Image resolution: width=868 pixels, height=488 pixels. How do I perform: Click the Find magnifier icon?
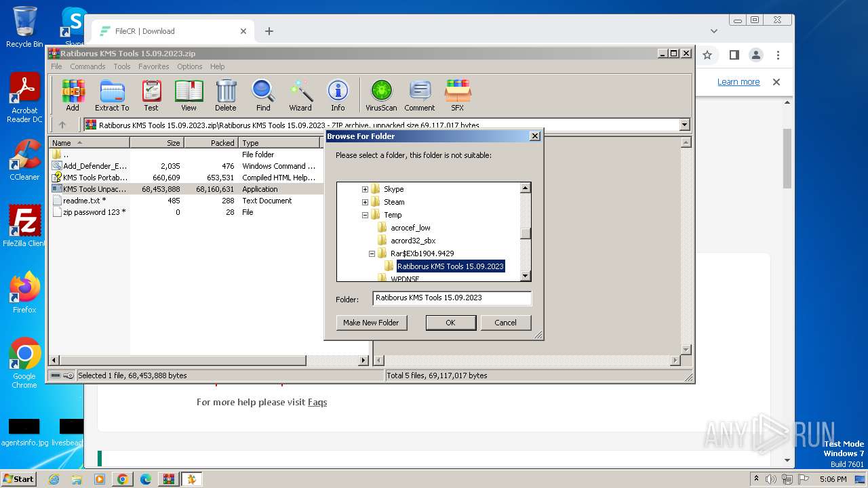coord(263,95)
